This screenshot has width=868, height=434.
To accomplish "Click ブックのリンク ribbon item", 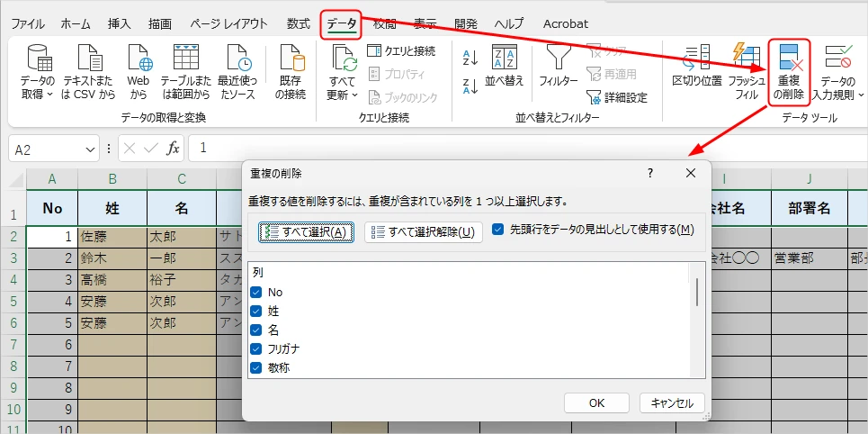I will [x=402, y=97].
